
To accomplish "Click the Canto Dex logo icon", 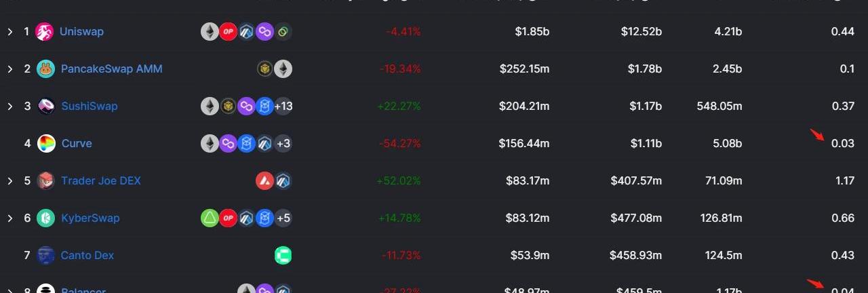I will [x=46, y=255].
